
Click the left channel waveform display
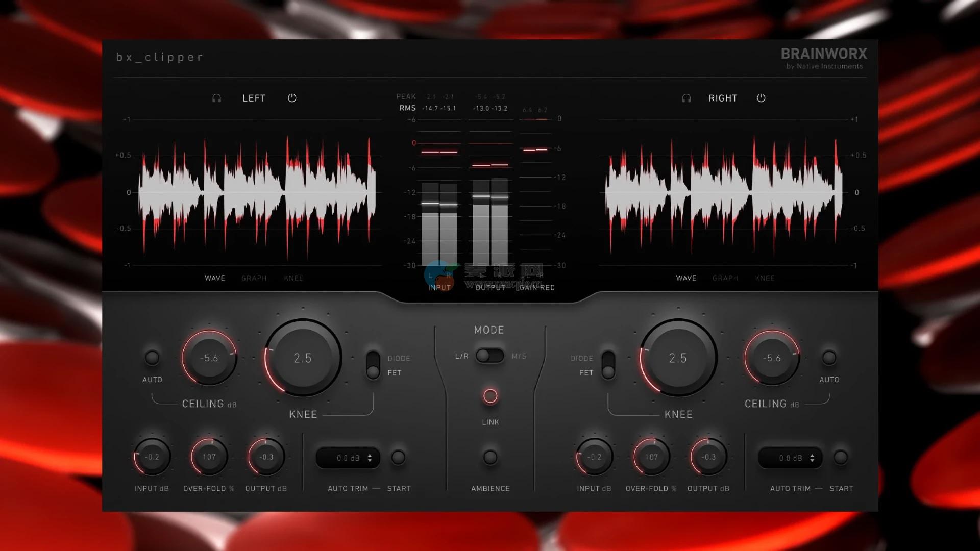pyautogui.click(x=257, y=192)
